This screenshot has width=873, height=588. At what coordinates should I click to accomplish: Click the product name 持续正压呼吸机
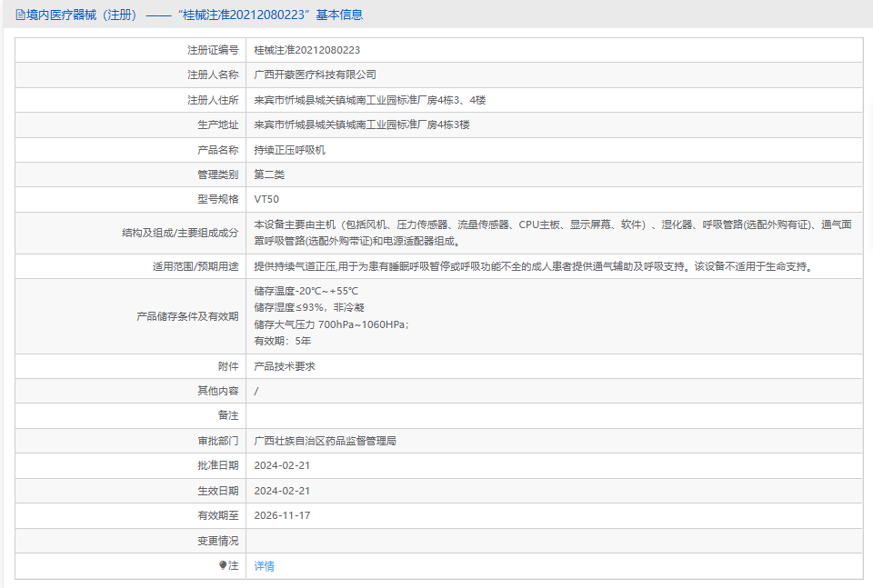[289, 150]
